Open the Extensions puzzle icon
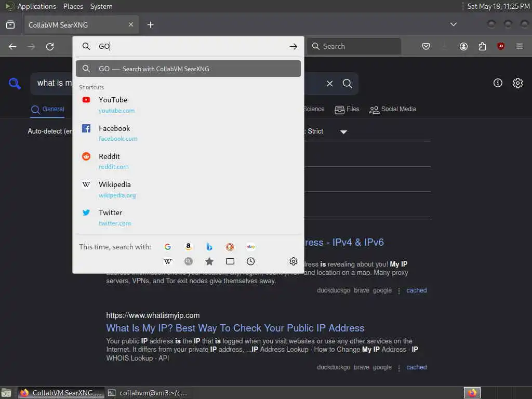The height and width of the screenshot is (399, 532). tap(482, 46)
